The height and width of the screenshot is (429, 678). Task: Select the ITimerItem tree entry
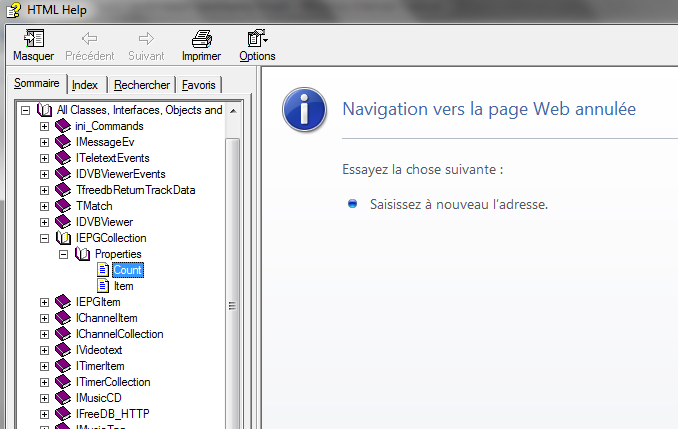click(100, 366)
